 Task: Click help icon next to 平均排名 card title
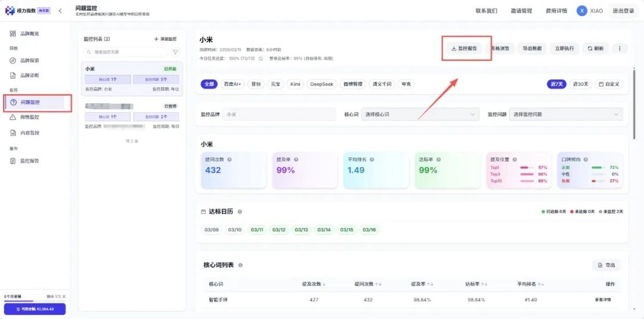click(x=373, y=159)
